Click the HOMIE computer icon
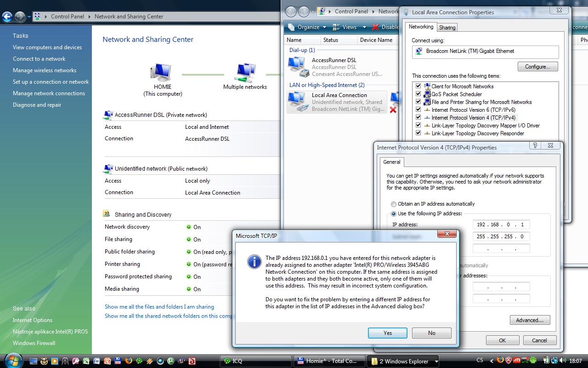The image size is (588, 368). 161,73
